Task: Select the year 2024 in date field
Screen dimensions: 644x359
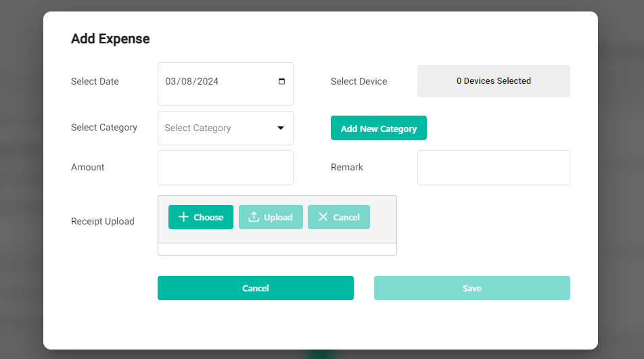Action: pyautogui.click(x=208, y=81)
